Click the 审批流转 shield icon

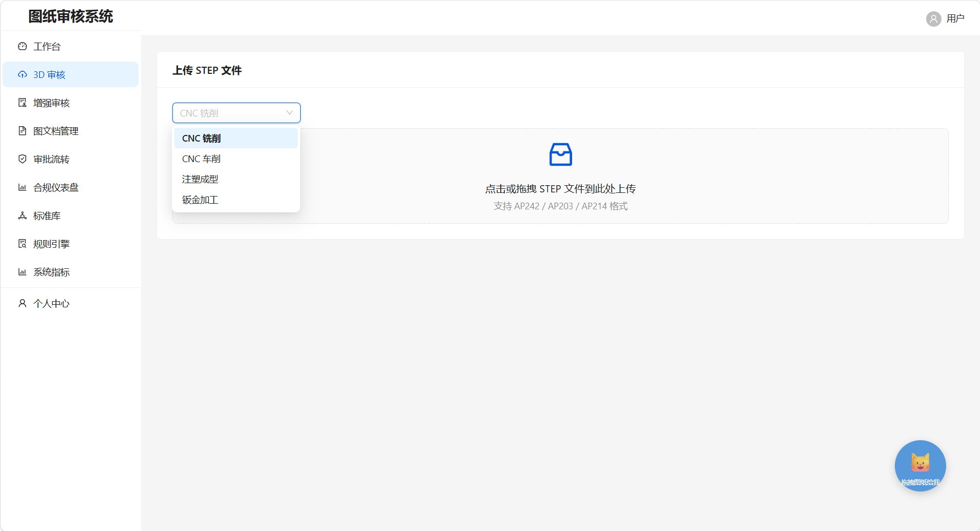pos(22,159)
